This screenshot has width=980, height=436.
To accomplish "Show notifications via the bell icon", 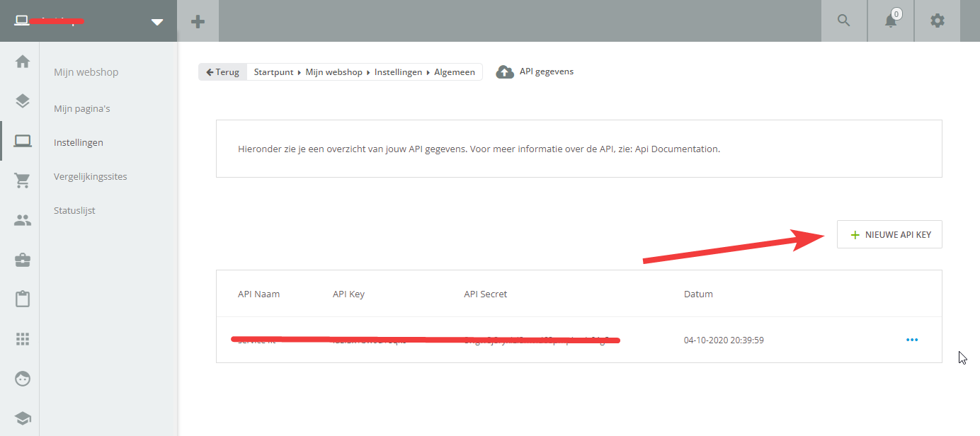I will pos(891,21).
